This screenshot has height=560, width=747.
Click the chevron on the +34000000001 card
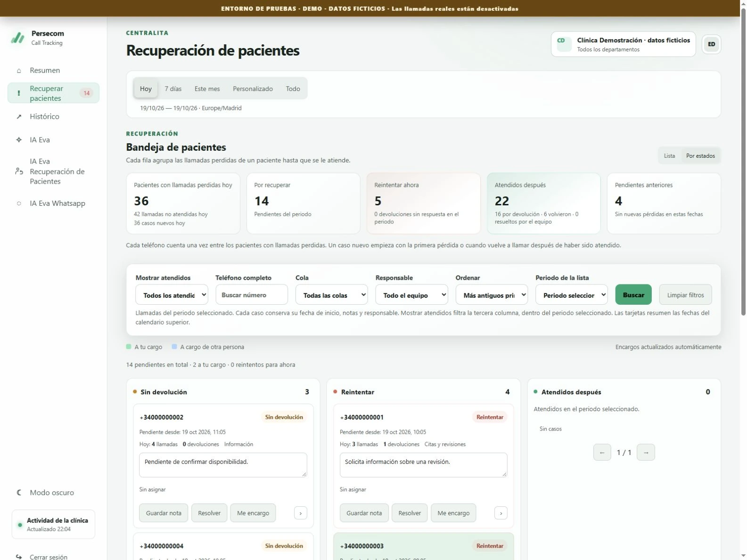pos(501,513)
